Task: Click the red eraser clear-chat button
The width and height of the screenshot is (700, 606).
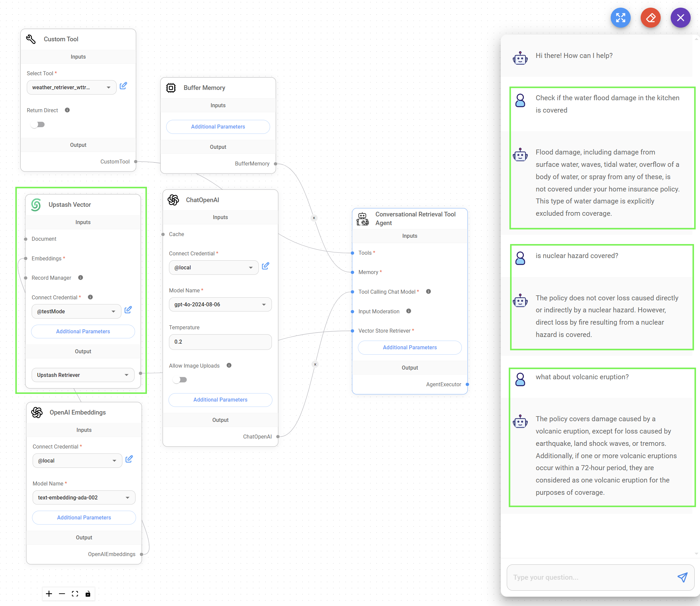Action: point(650,18)
